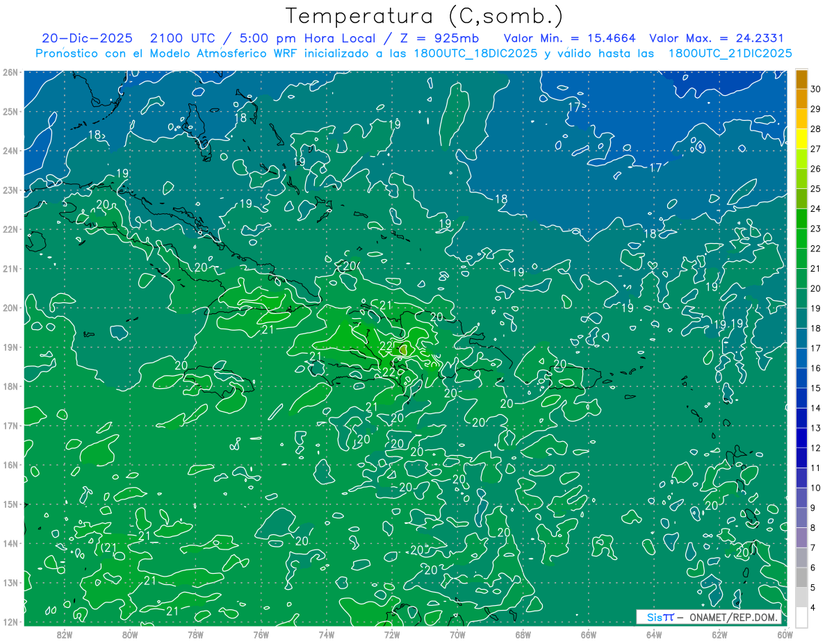Click the '19N' latitude axis label
The width and height of the screenshot is (834, 644).
[x=10, y=347]
